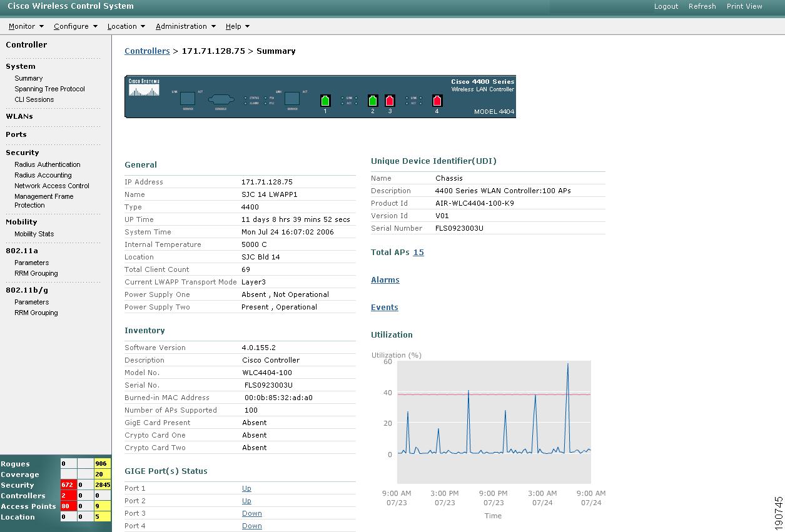
Task: Click Access Points red count 80
Action: [x=68, y=506]
